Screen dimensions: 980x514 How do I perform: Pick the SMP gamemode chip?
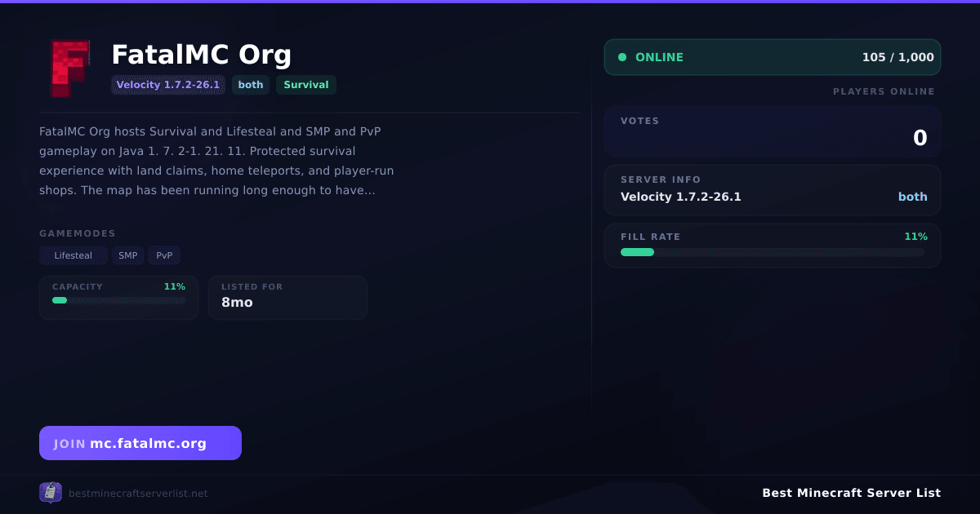click(x=128, y=255)
